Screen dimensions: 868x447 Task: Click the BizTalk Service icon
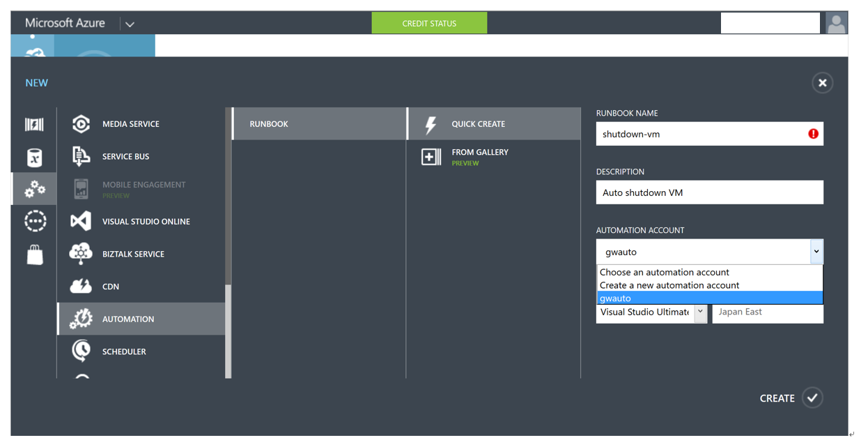(x=81, y=254)
